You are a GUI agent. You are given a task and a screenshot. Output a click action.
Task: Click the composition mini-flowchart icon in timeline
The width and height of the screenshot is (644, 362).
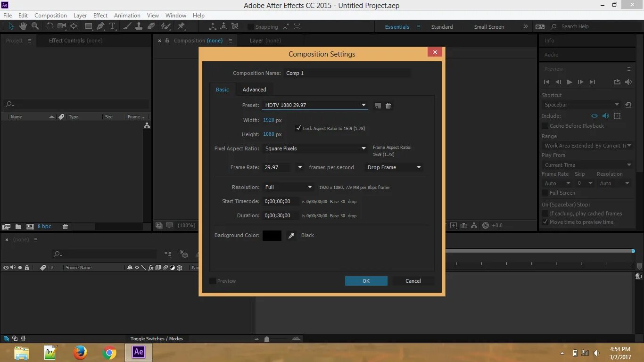click(x=168, y=255)
